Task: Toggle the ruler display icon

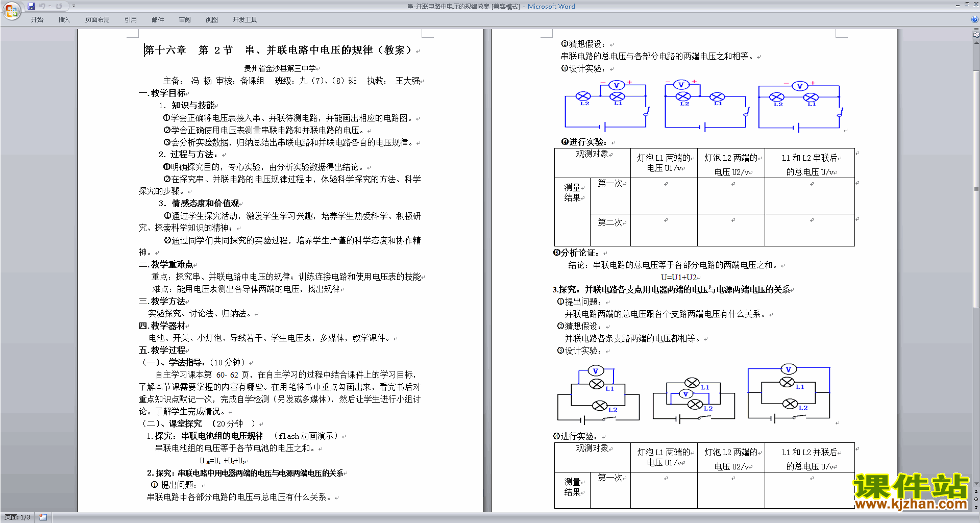Action: pyautogui.click(x=976, y=35)
